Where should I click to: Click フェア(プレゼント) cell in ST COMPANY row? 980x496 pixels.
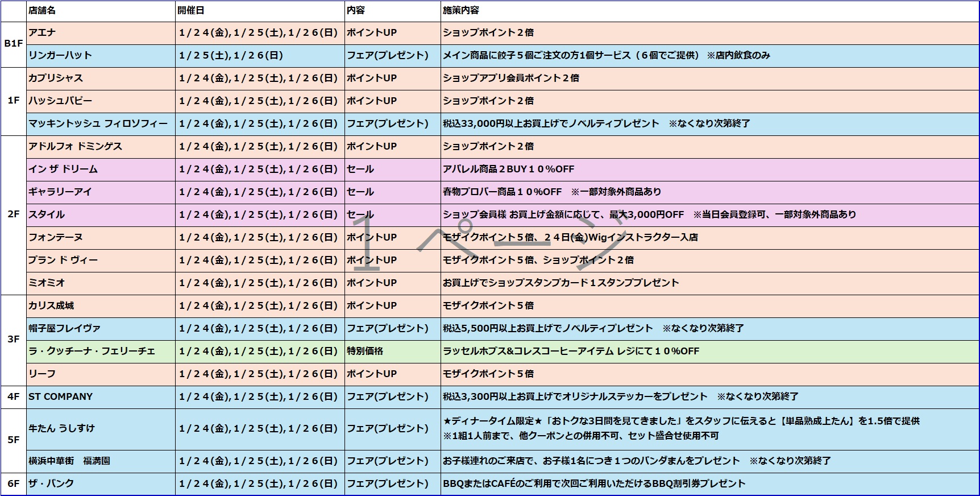pos(392,397)
